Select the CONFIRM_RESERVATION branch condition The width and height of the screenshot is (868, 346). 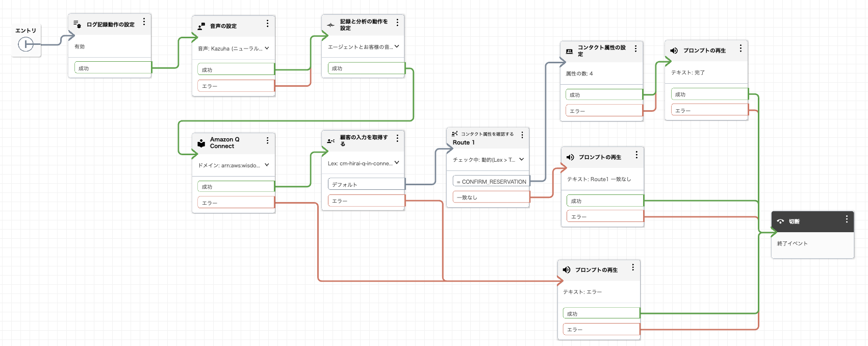tap(491, 181)
